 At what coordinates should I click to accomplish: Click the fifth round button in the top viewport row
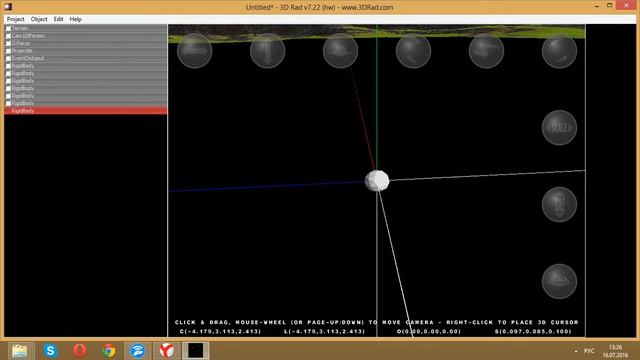(x=486, y=51)
